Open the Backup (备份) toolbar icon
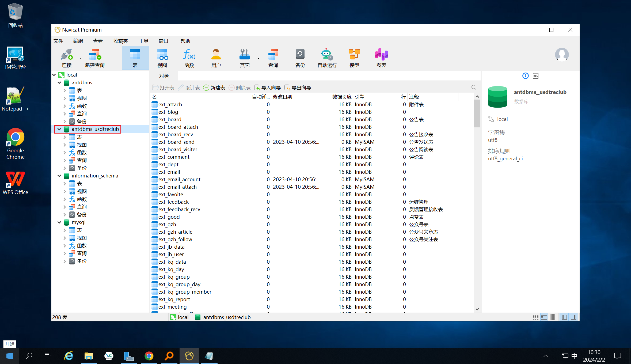Image resolution: width=631 pixels, height=364 pixels. [300, 58]
